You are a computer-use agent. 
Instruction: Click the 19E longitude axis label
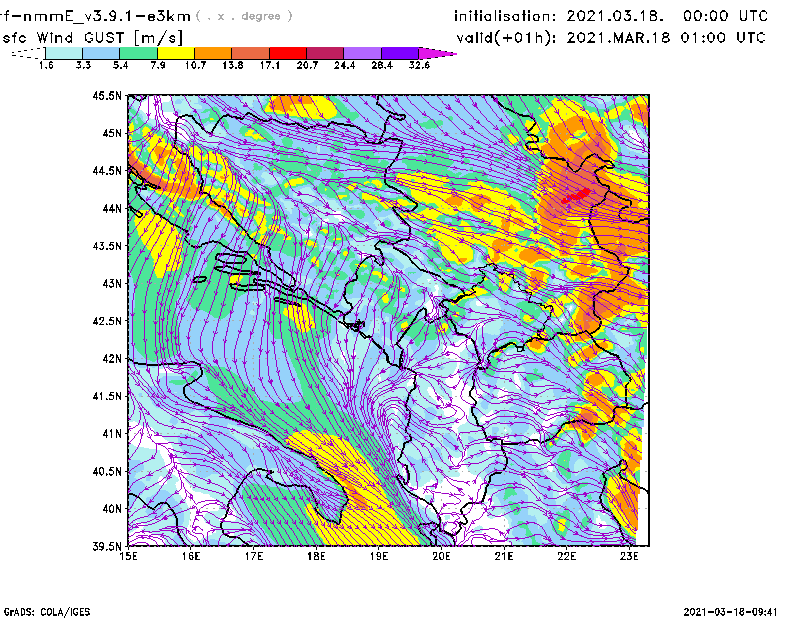(x=379, y=556)
